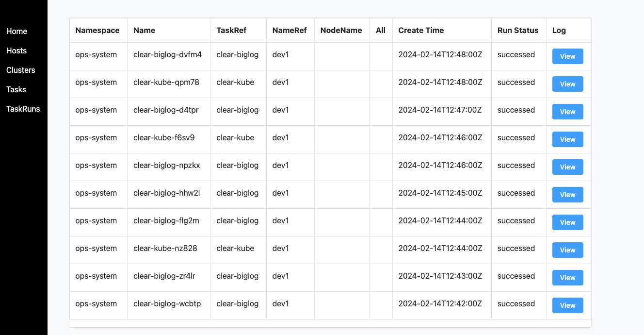Select the clear-kube-nz828 name cell
The image size is (644, 335).
tap(169, 250)
